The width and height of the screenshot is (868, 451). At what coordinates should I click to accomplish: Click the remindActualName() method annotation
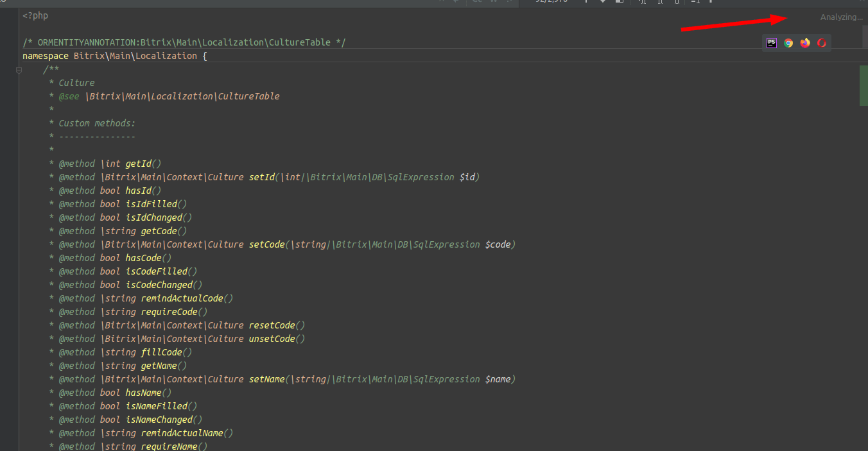pyautogui.click(x=146, y=433)
